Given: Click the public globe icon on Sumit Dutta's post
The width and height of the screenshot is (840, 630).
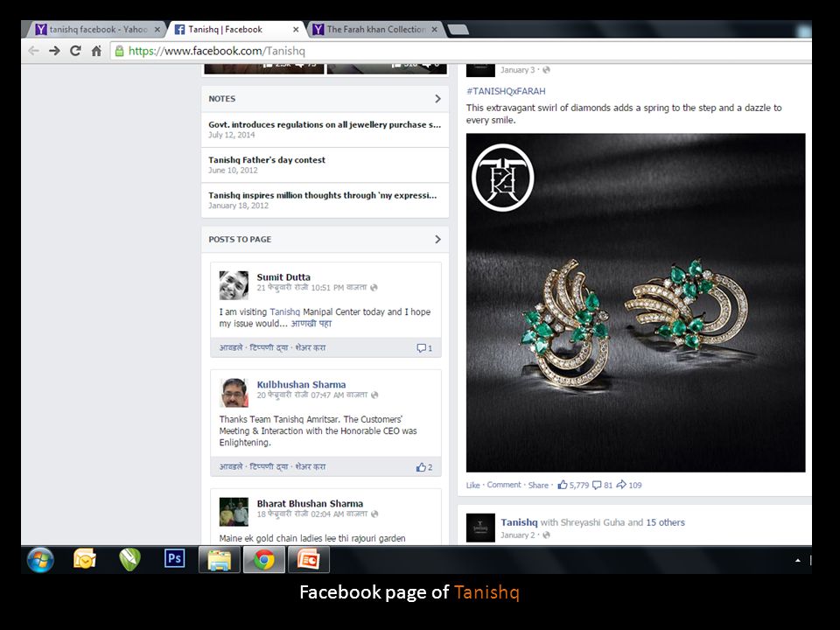Looking at the screenshot, I should [x=374, y=288].
